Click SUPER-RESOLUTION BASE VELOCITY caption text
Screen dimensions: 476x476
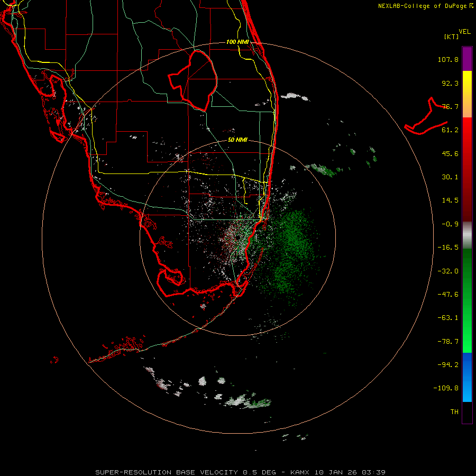click(x=167, y=472)
